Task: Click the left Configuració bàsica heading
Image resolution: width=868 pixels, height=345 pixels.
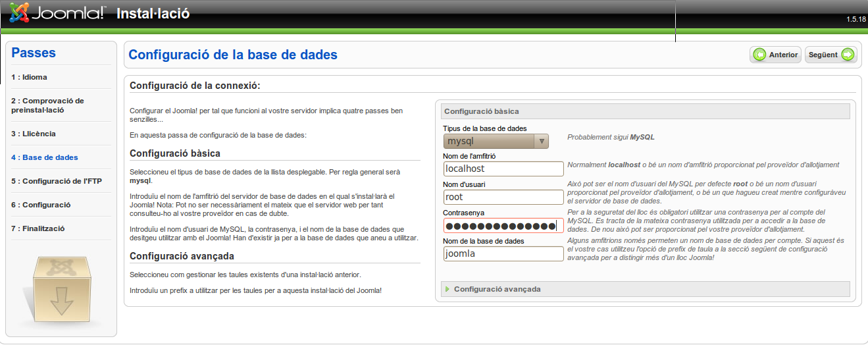Action: pos(175,153)
